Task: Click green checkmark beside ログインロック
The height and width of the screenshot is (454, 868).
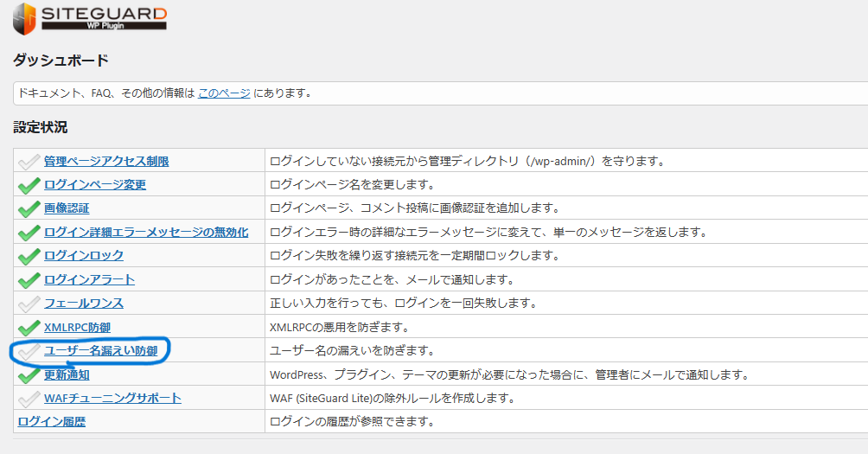Action: coord(29,256)
